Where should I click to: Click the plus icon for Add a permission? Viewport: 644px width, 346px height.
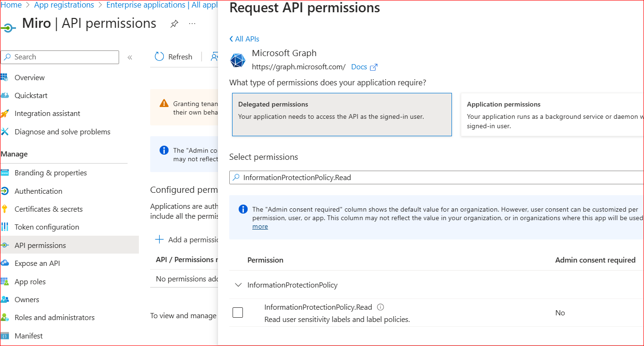160,239
